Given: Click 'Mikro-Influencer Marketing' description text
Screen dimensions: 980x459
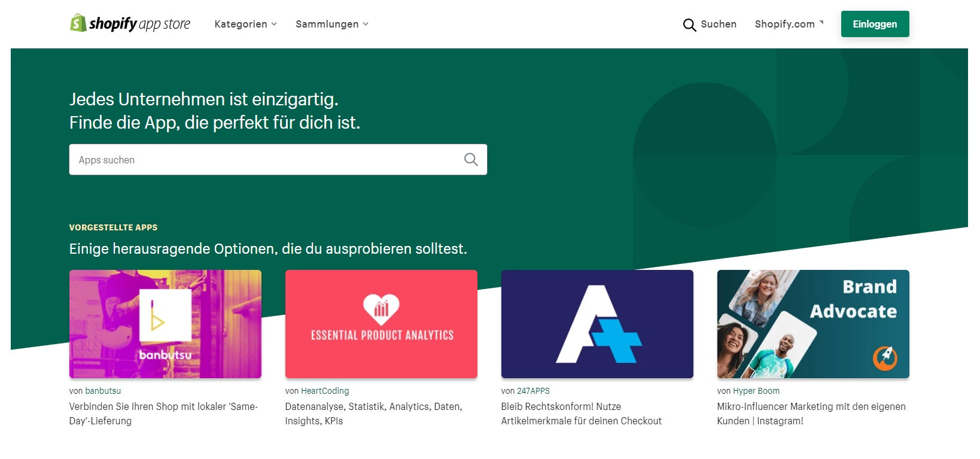Looking at the screenshot, I should [x=811, y=414].
